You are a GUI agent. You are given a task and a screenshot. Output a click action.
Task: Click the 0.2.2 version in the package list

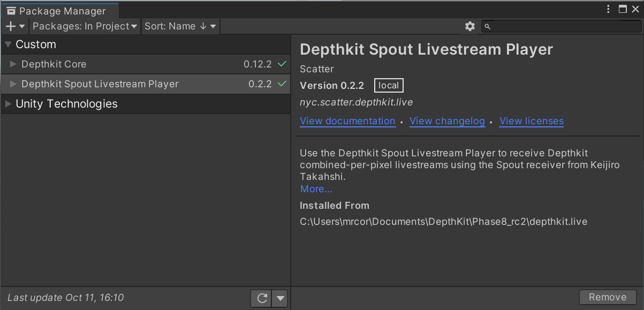click(260, 84)
